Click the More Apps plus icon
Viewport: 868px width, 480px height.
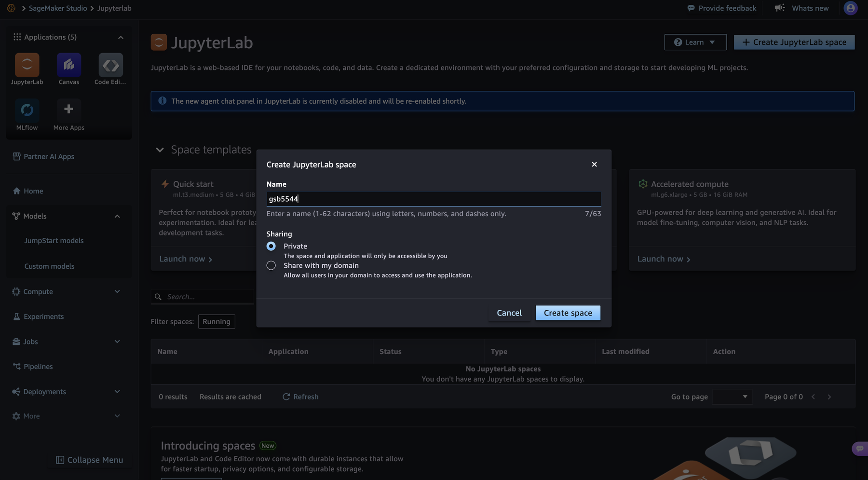(69, 110)
